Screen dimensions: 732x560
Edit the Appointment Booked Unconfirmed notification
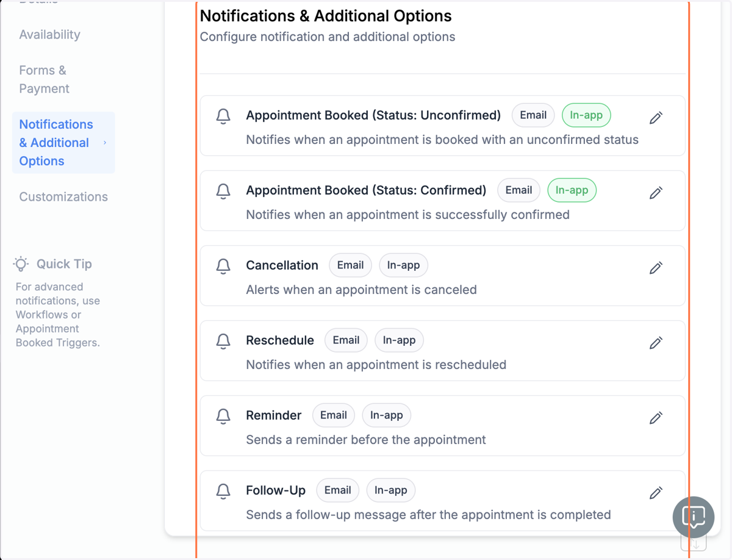656,118
